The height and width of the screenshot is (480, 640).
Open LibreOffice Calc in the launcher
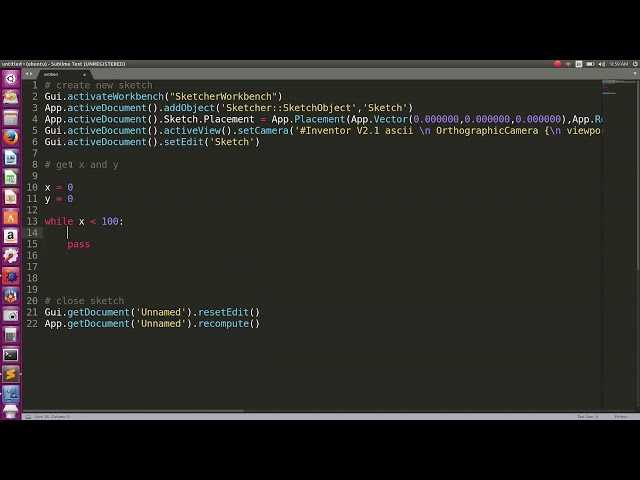pos(10,177)
